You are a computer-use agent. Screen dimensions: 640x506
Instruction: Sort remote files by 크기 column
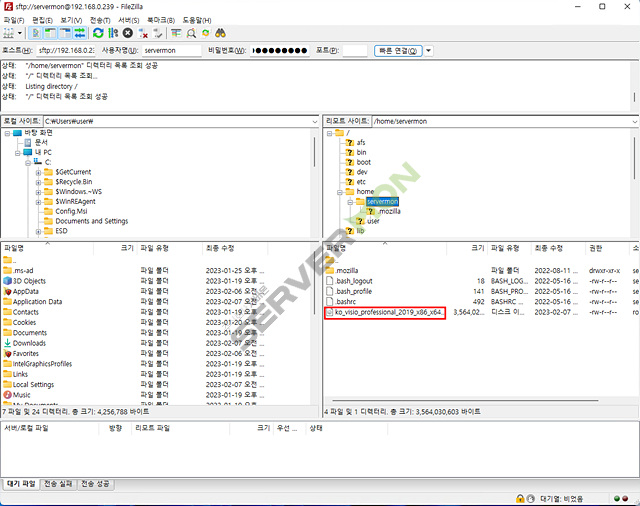[466, 248]
